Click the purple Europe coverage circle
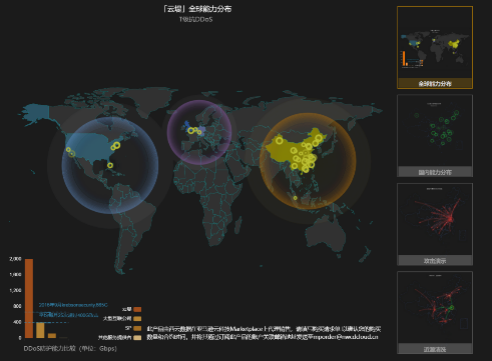This screenshot has width=492, height=361. 199,132
